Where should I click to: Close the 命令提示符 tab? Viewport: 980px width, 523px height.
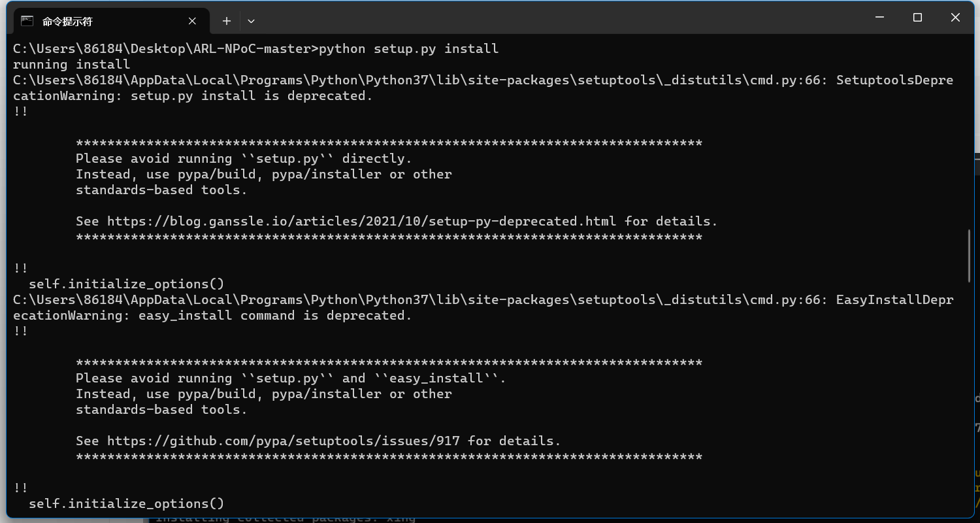tap(192, 21)
